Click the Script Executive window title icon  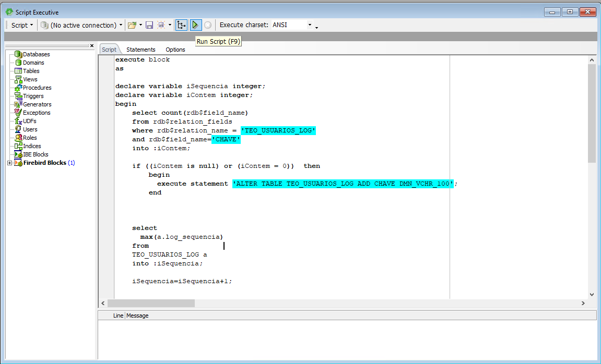(9, 12)
